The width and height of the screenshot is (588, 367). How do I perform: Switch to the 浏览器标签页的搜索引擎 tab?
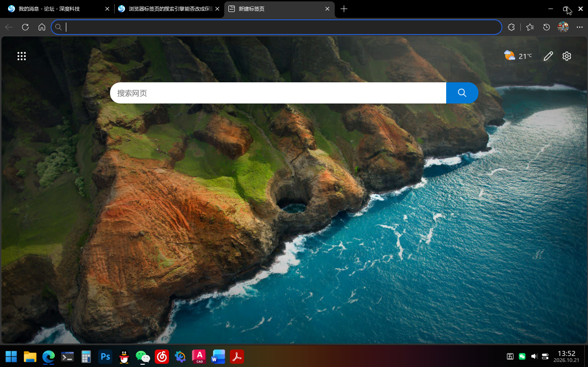pos(169,9)
